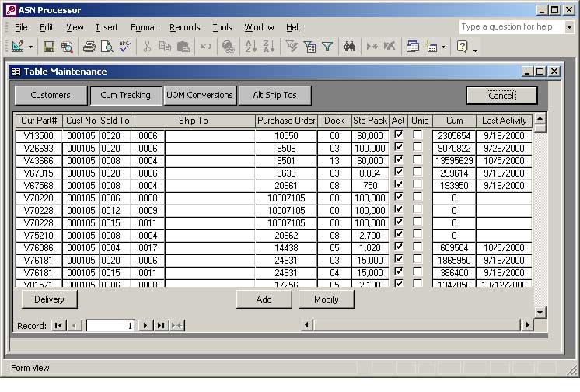Click the Cut scissors icon

pos(147,47)
